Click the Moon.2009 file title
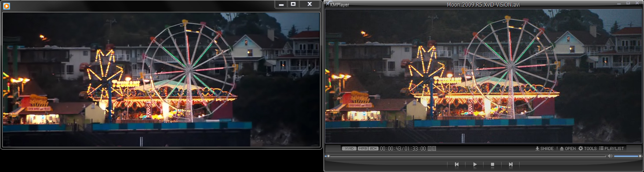Image resolution: width=644 pixels, height=172 pixels. (x=483, y=4)
